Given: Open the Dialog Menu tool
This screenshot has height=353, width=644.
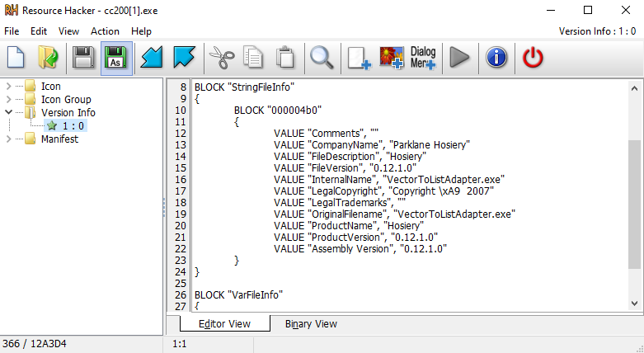Looking at the screenshot, I should coord(423,58).
